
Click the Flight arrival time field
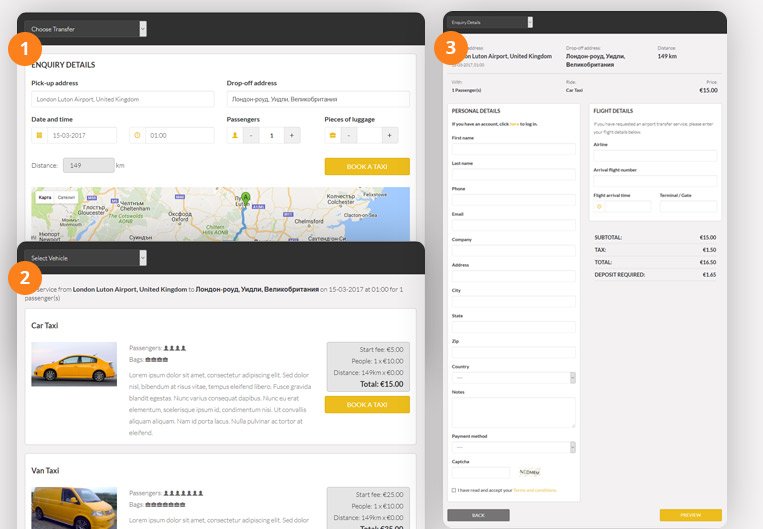click(628, 206)
